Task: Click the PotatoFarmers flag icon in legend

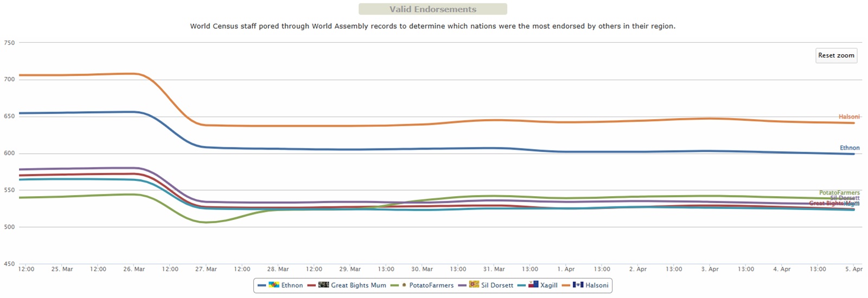Action: tap(404, 285)
